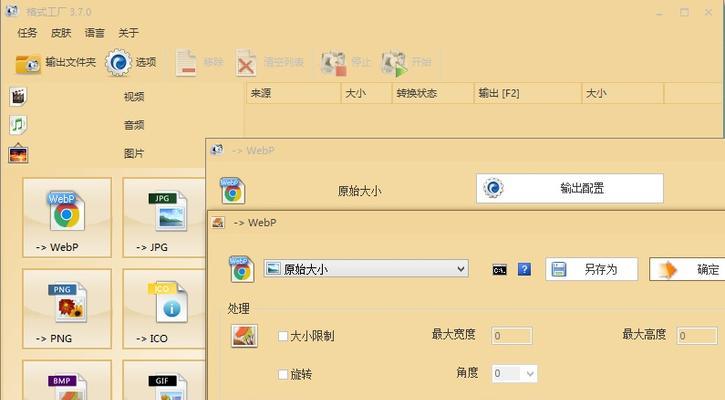Enable the 旋转 rotate checkbox

coord(283,374)
